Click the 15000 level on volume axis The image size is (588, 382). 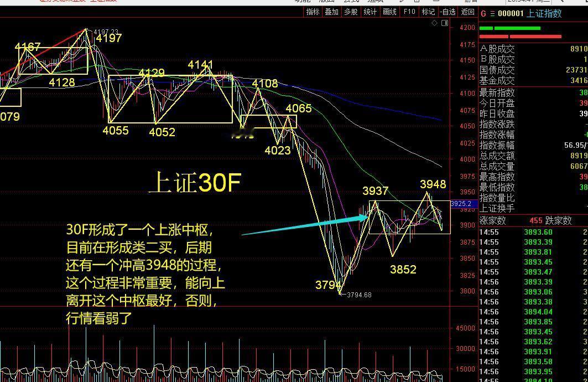[x=465, y=369]
